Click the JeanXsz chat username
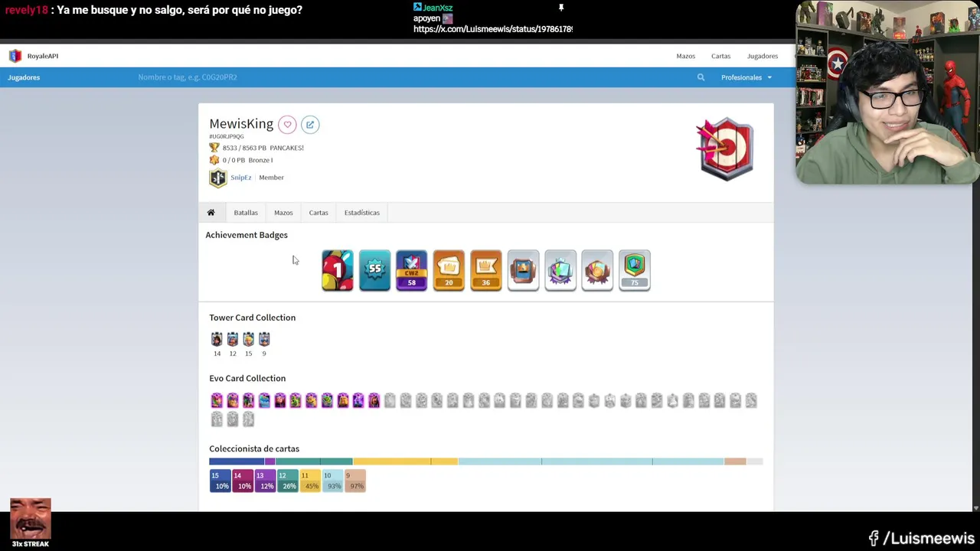 click(438, 8)
